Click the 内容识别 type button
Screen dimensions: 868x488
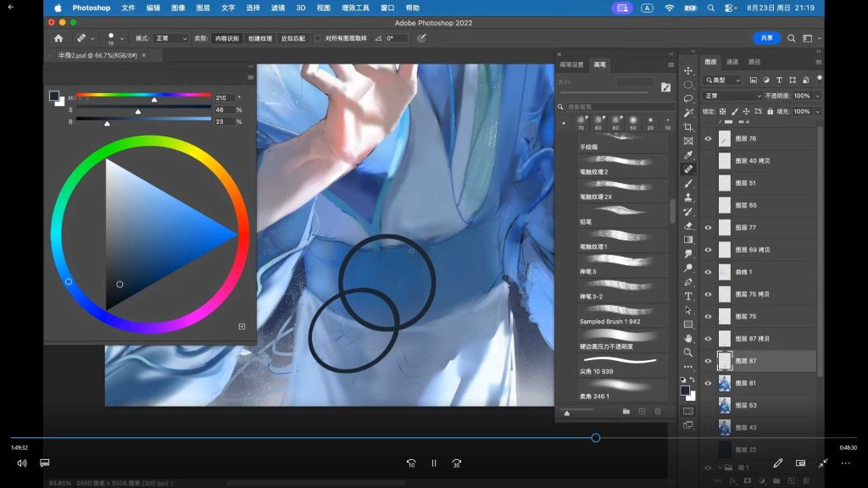tap(226, 38)
